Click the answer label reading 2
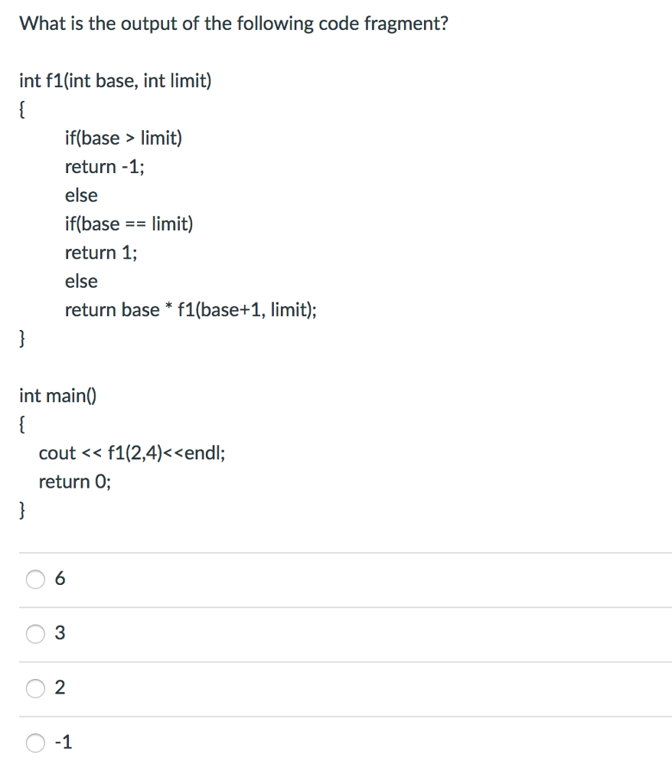This screenshot has height=784, width=672. (59, 688)
